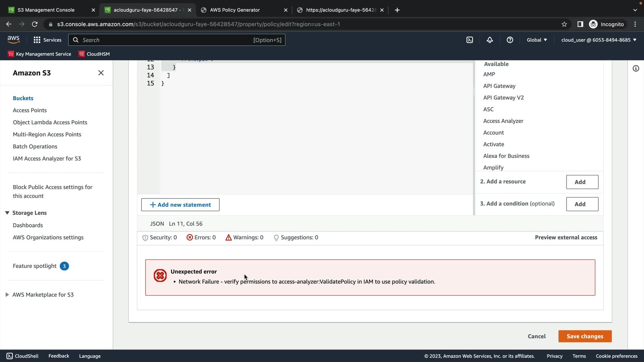Open the cloud_user account dropdown

coord(599,40)
